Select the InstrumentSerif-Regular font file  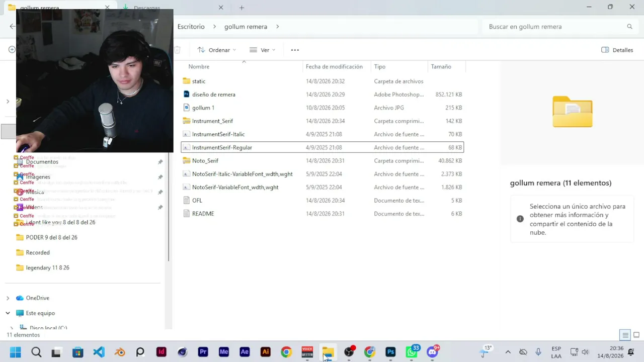point(322,147)
